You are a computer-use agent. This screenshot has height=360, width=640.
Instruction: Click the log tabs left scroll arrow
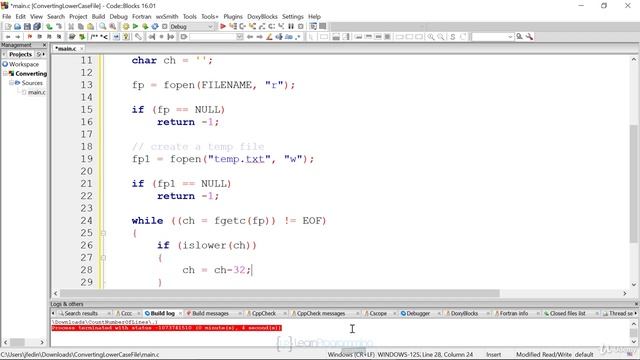53,313
